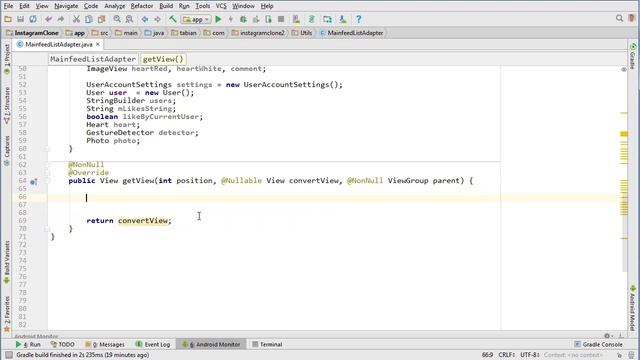The width and height of the screenshot is (640, 360).
Task: Collapse the code fold marker at line 62
Action: 47,164
